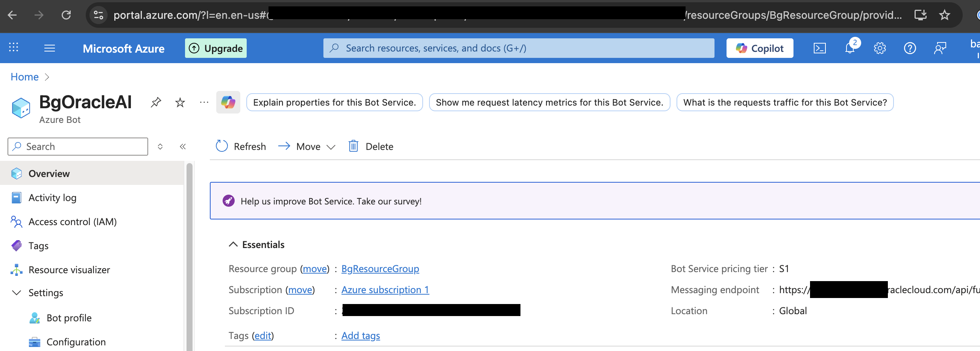
Task: Open Copilot from the top bar
Action: pos(760,48)
